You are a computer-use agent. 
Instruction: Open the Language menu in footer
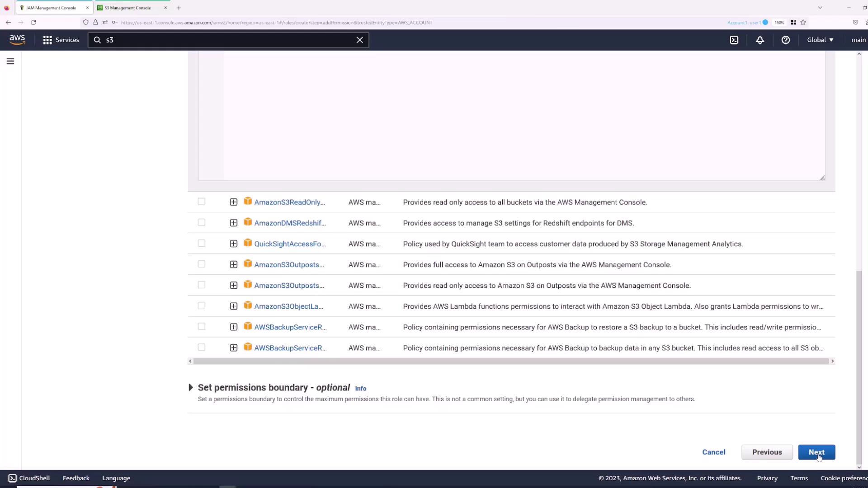tap(116, 478)
